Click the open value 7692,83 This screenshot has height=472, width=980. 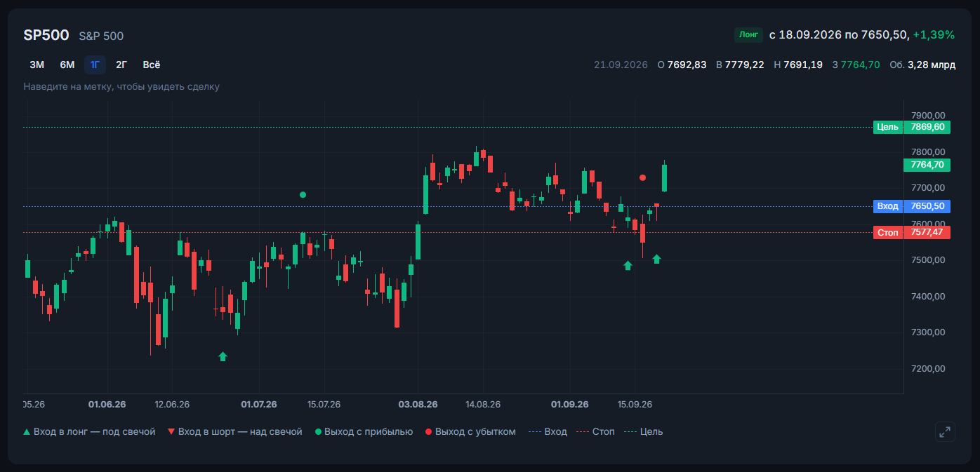[687, 65]
